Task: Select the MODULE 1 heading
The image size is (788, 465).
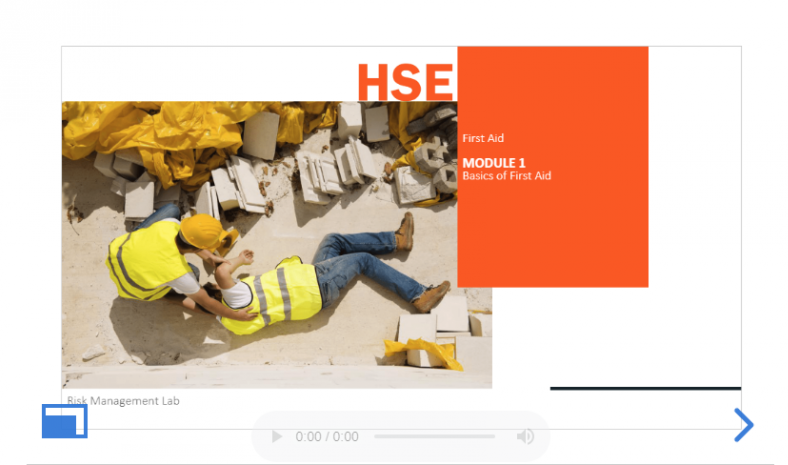Action: [494, 162]
